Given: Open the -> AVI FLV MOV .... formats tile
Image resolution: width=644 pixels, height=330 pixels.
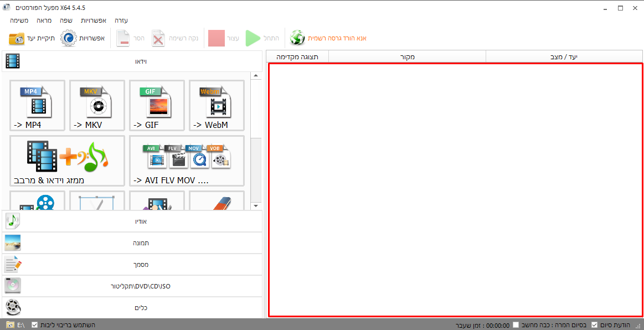Looking at the screenshot, I should pos(187,161).
